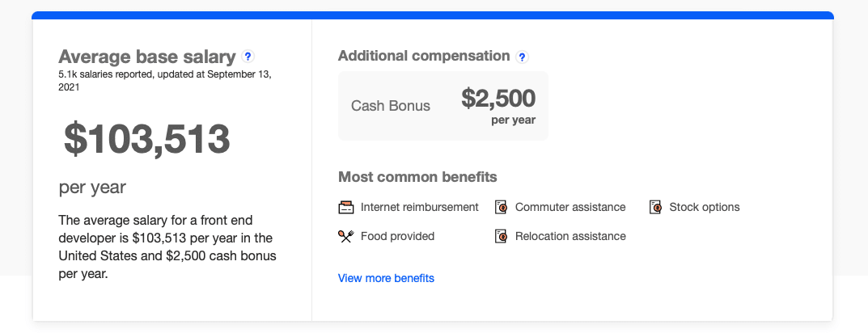Click the Internet reimbursement icon
The image size is (868, 333).
346,207
